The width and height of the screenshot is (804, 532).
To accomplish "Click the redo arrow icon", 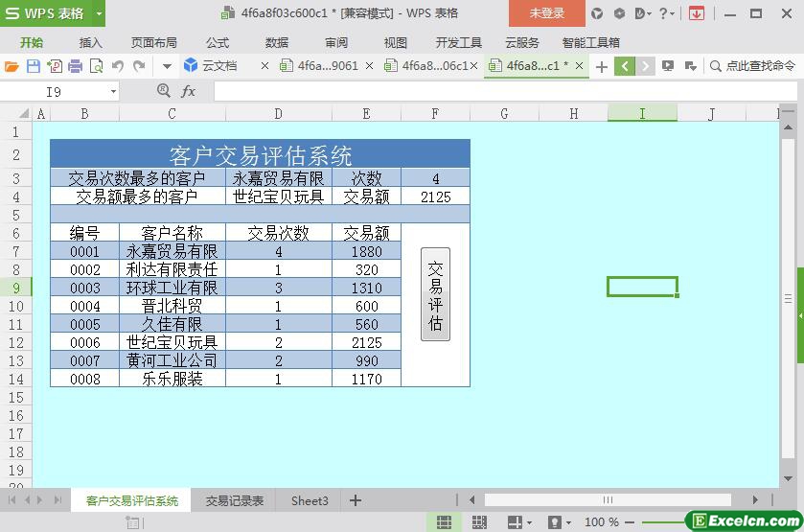I will click(x=140, y=66).
